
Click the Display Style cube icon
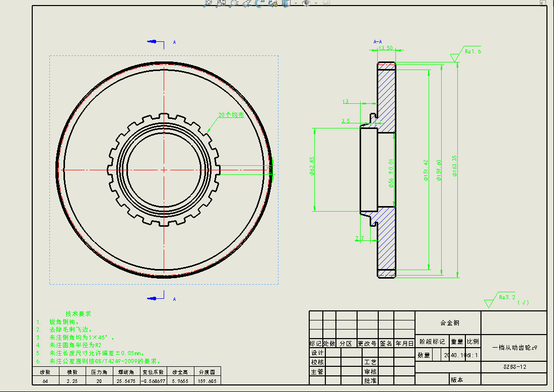[x=286, y=3]
